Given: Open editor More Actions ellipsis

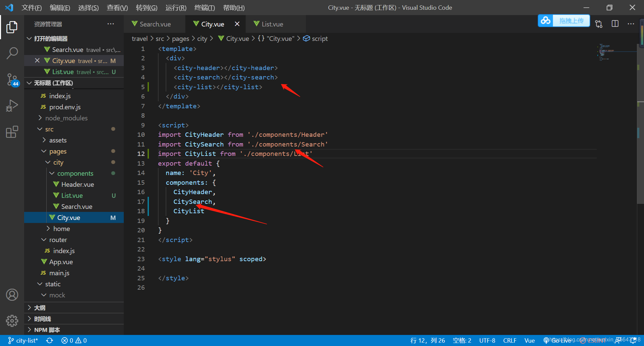Looking at the screenshot, I should (631, 24).
